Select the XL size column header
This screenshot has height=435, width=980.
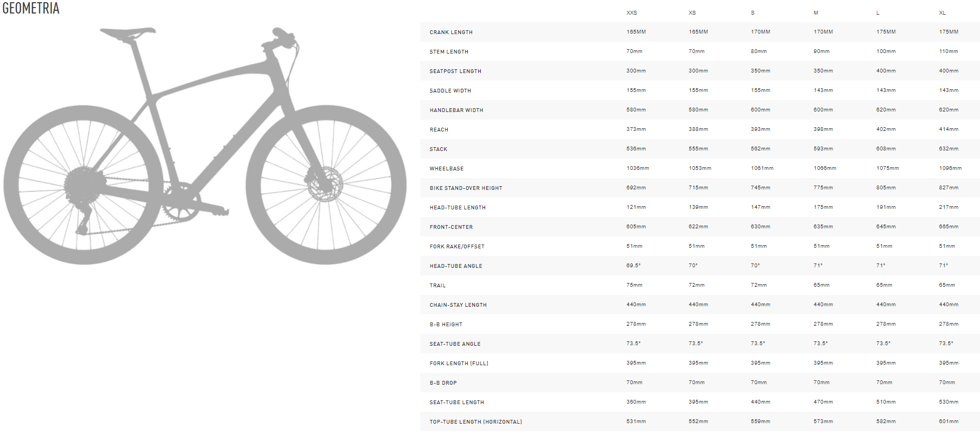(x=942, y=13)
